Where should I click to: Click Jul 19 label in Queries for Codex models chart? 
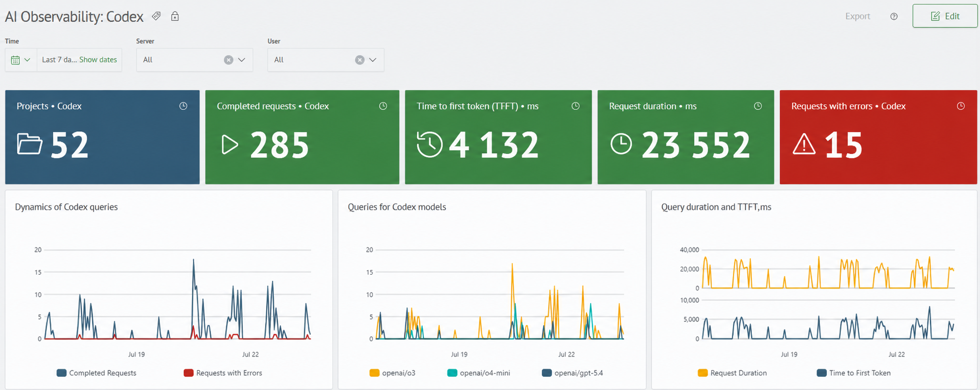(x=459, y=354)
